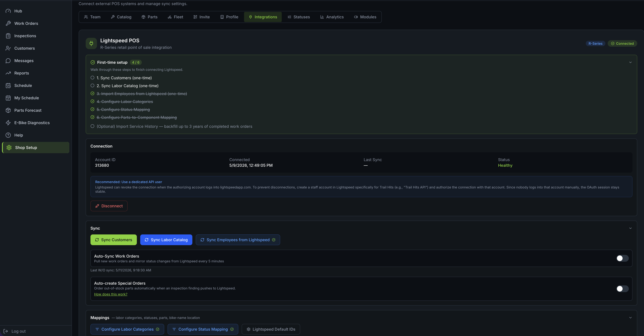This screenshot has height=336, width=644.
Task: Switch to the Team tab
Action: 92,17
